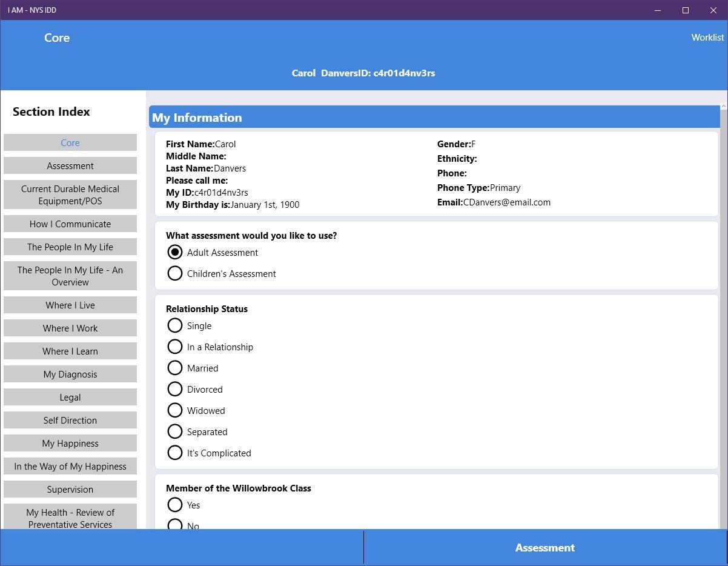Viewport: 728px width, 566px height.
Task: Select Married as relationship status
Action: pos(175,368)
